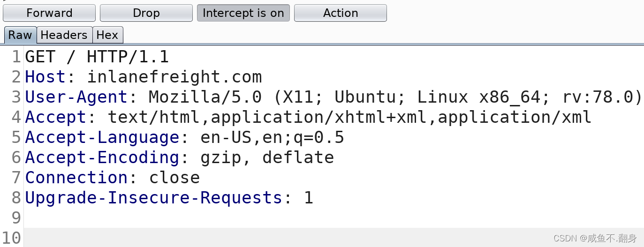This screenshot has height=247, width=644.
Task: Toggle the Intercept is on button
Action: point(243,13)
